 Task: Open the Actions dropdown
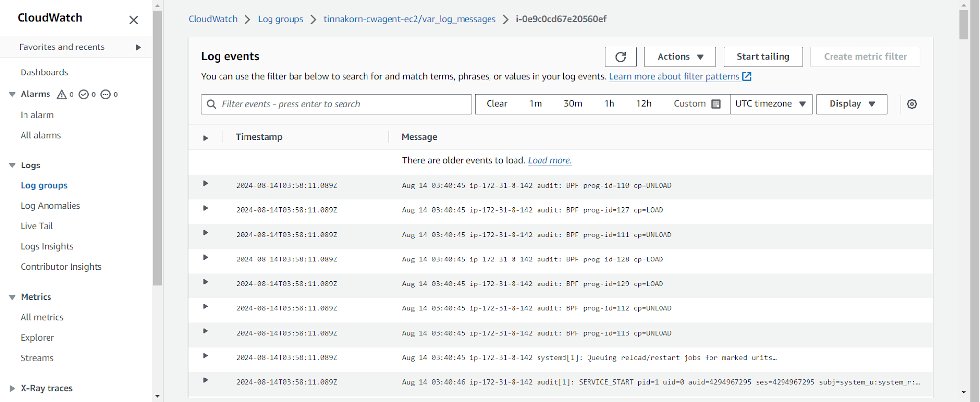tap(680, 57)
